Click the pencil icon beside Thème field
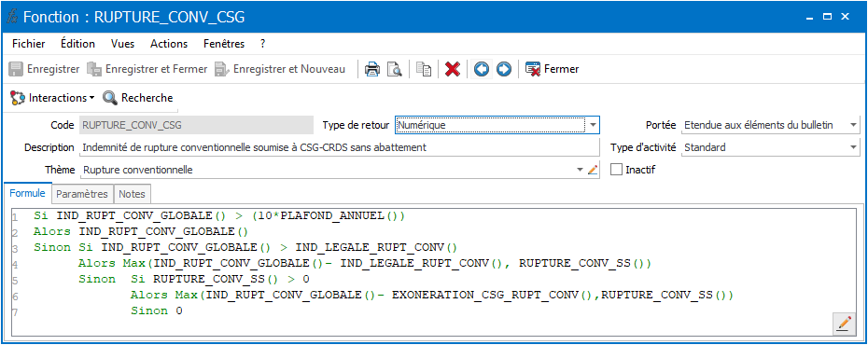 [x=593, y=170]
